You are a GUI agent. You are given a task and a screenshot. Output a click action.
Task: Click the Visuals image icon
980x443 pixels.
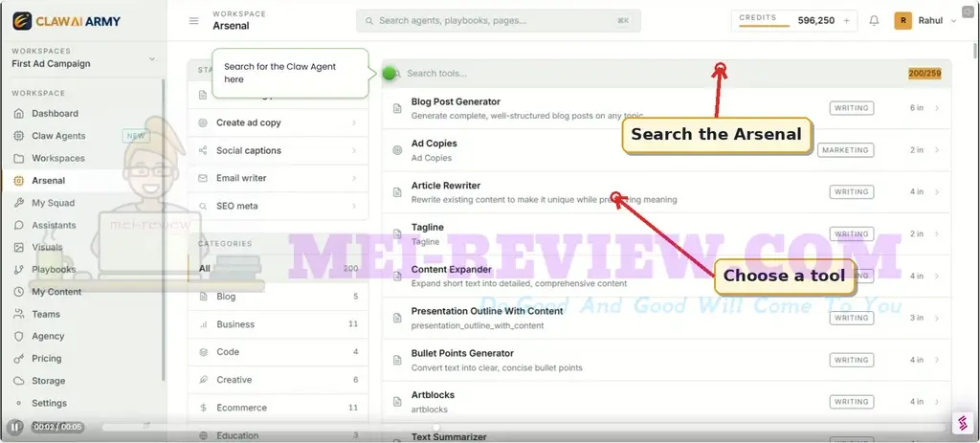pos(19,248)
